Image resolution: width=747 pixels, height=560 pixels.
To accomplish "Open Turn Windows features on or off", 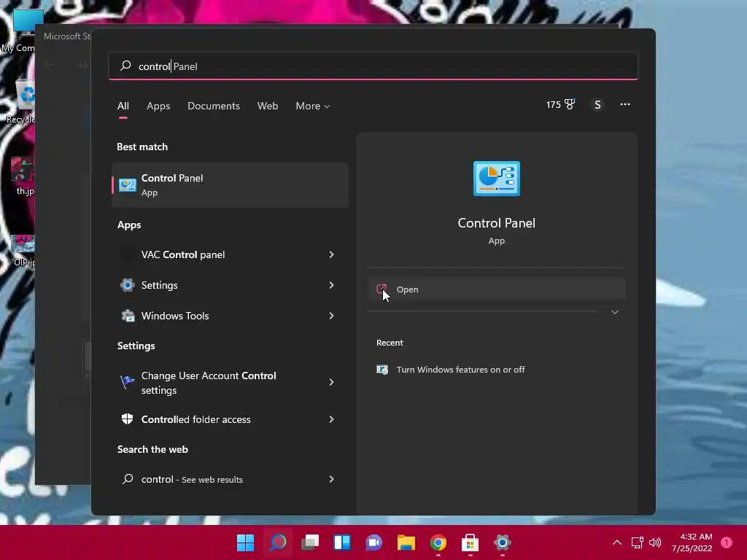I will coord(460,370).
